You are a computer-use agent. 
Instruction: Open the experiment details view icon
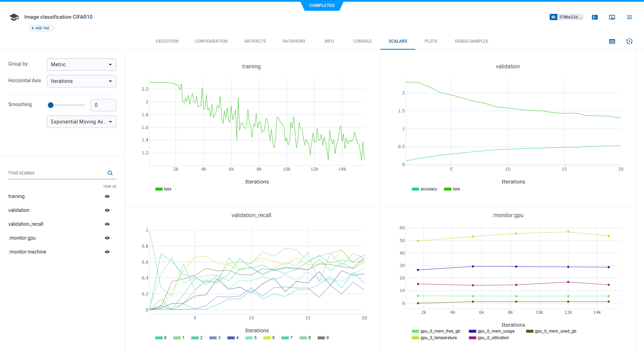[x=595, y=17]
